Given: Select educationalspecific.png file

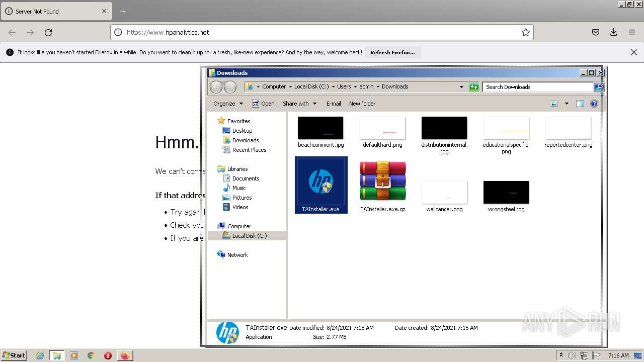Looking at the screenshot, I should point(506,135).
